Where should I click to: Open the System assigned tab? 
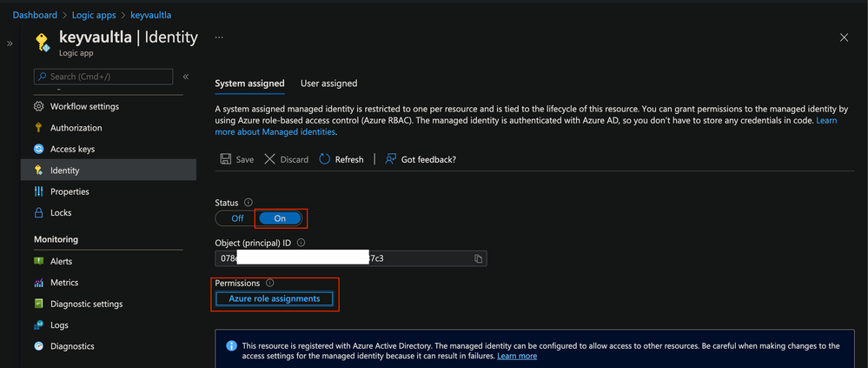[x=249, y=84]
